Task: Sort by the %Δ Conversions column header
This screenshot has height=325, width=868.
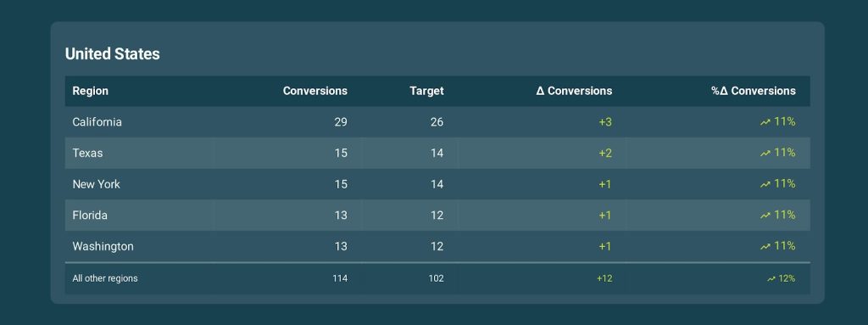Action: coord(754,91)
